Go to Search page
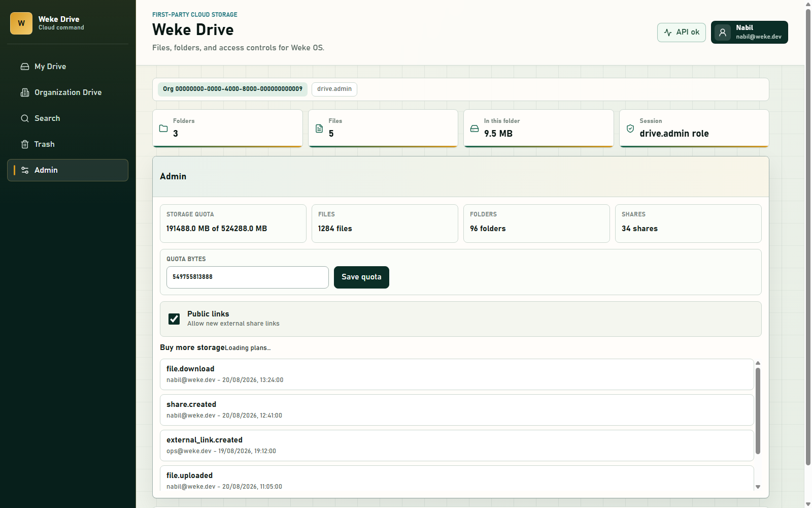 tap(67, 118)
